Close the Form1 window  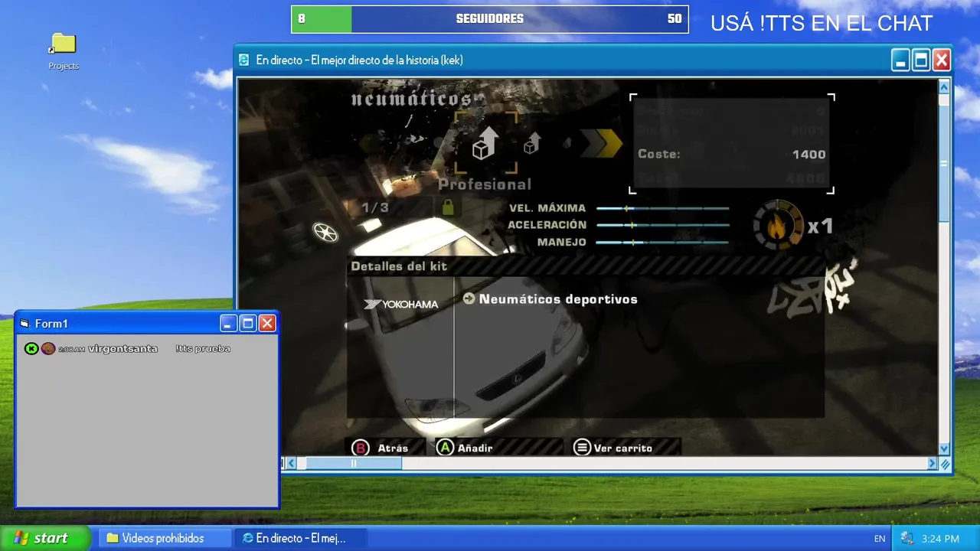click(267, 323)
